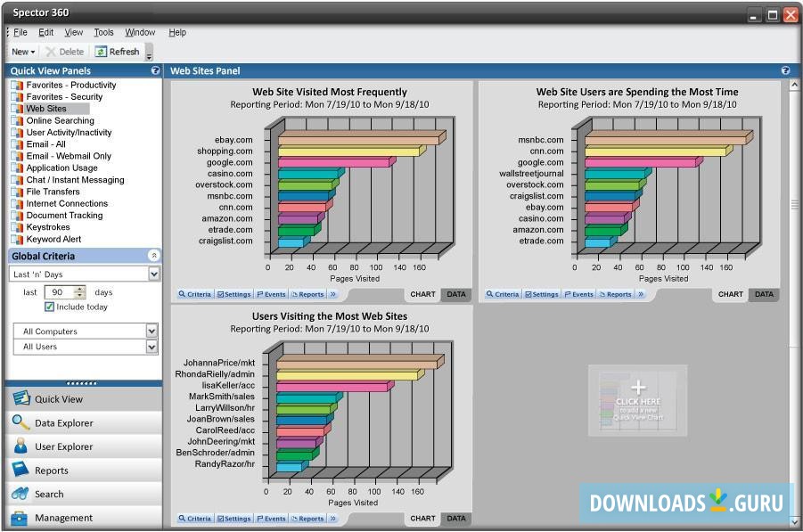Image resolution: width=803 pixels, height=532 pixels.
Task: Increment the last days spinner
Action: tap(80, 290)
